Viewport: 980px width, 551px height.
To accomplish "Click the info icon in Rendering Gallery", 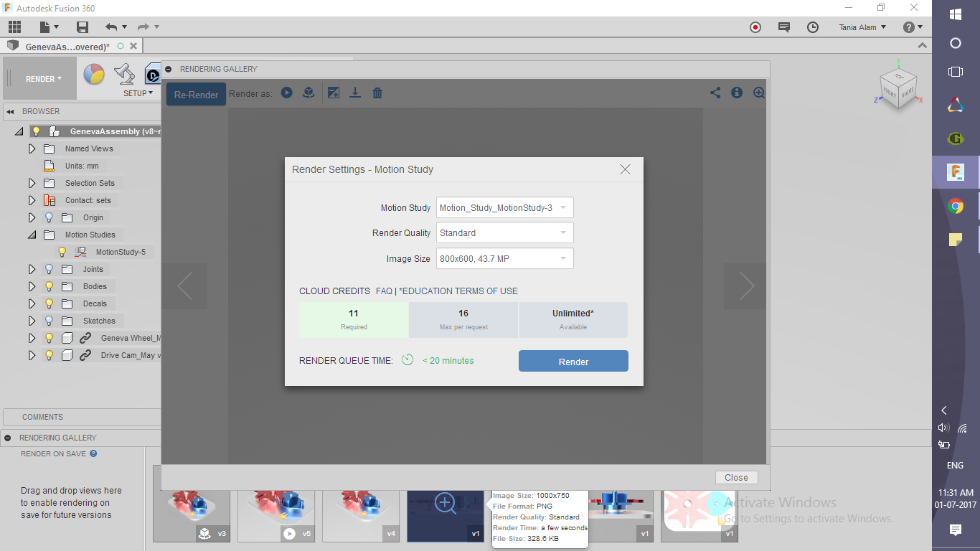I will [737, 93].
